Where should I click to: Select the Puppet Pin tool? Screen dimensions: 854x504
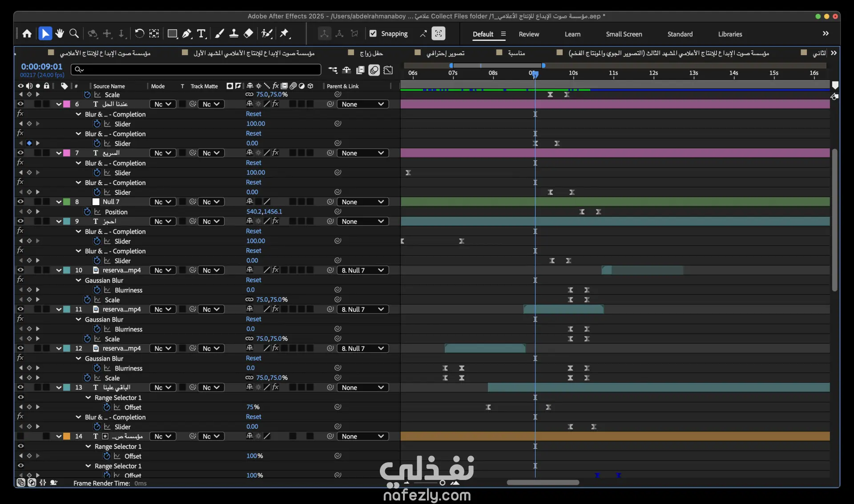285,34
